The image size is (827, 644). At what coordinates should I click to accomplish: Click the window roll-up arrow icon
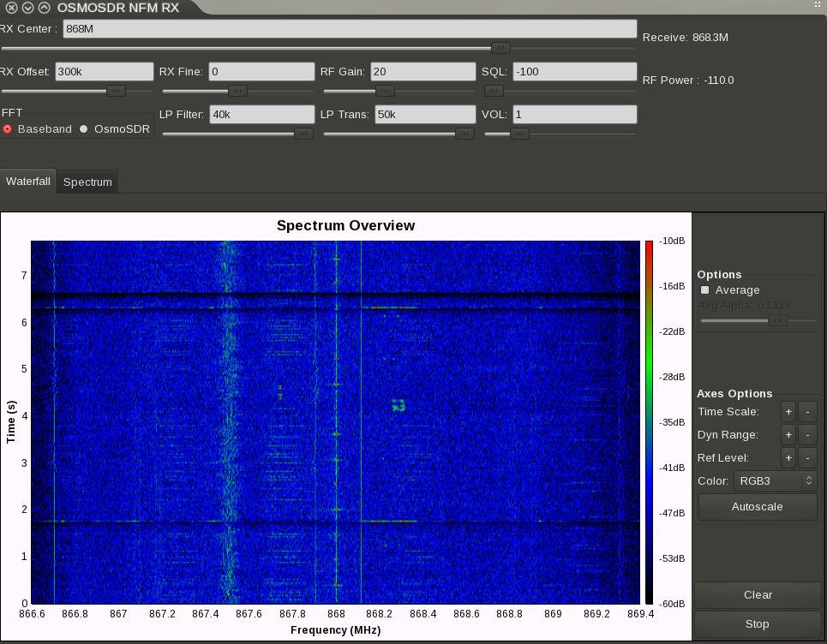(43, 8)
